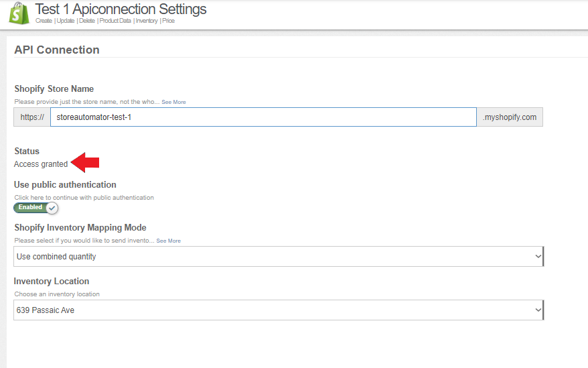Click the Use public authentication label

pos(65,185)
